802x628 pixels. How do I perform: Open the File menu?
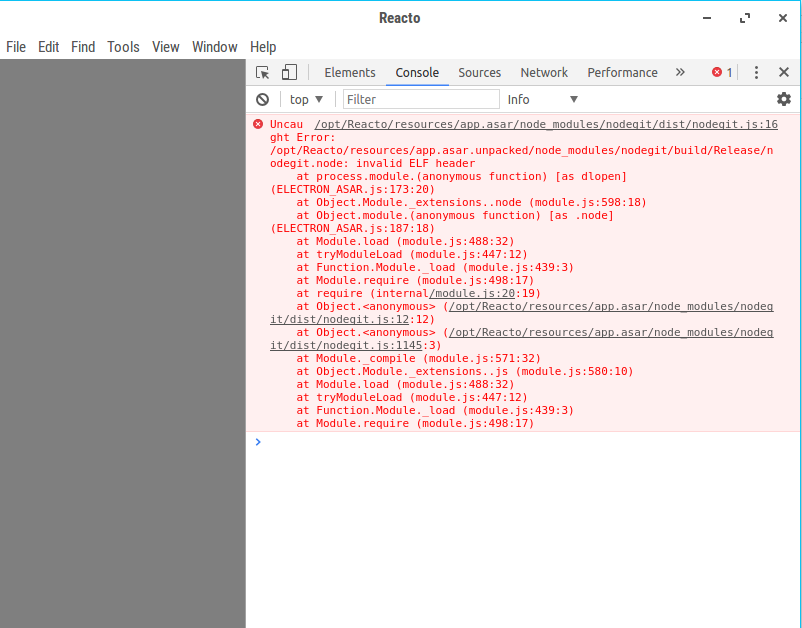(16, 47)
